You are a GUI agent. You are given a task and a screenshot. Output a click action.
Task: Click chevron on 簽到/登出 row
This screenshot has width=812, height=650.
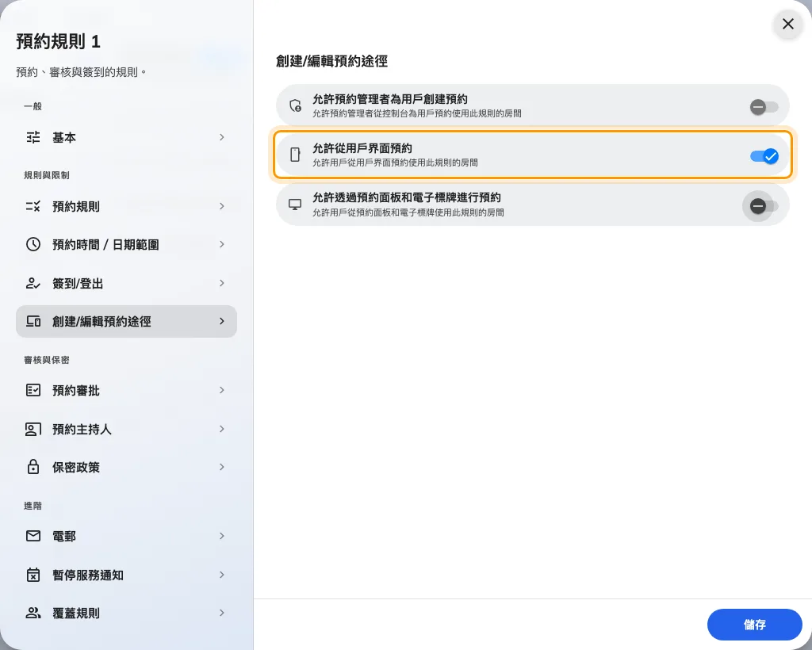coord(222,283)
